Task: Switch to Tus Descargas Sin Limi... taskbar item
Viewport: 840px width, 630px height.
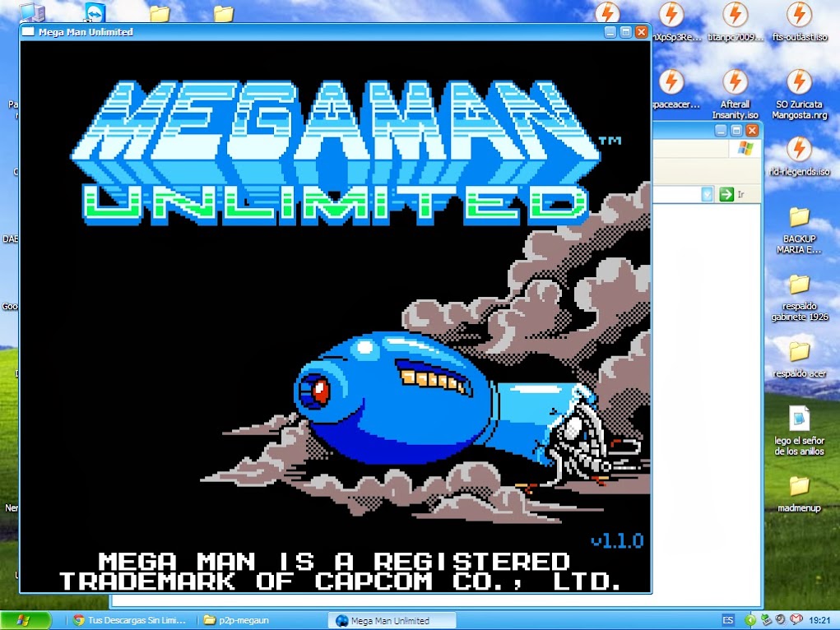Action: [130, 620]
